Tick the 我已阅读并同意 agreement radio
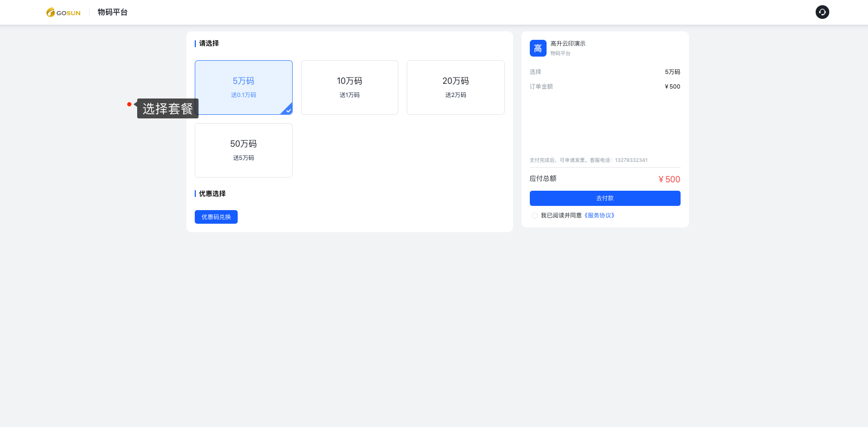This screenshot has width=868, height=427. tap(535, 215)
